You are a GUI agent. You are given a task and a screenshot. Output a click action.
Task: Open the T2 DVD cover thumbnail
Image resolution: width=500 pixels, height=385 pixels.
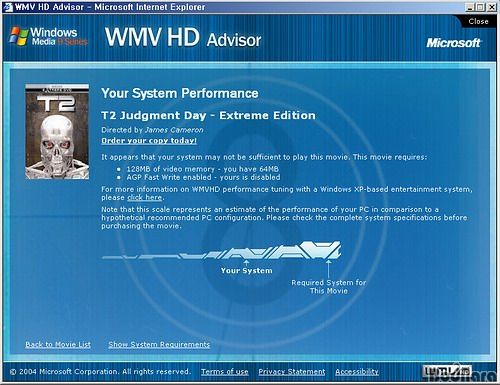point(57,132)
